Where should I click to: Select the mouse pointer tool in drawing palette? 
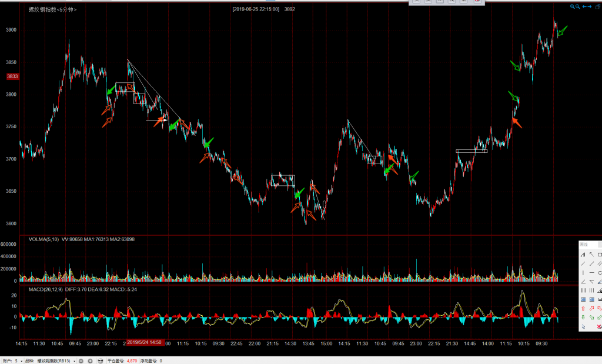point(583,326)
